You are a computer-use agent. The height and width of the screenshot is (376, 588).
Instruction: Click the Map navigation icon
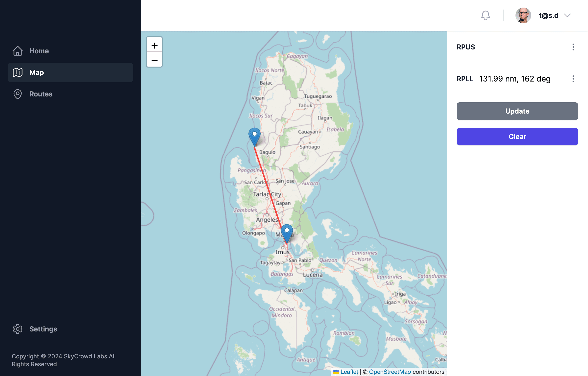17,72
